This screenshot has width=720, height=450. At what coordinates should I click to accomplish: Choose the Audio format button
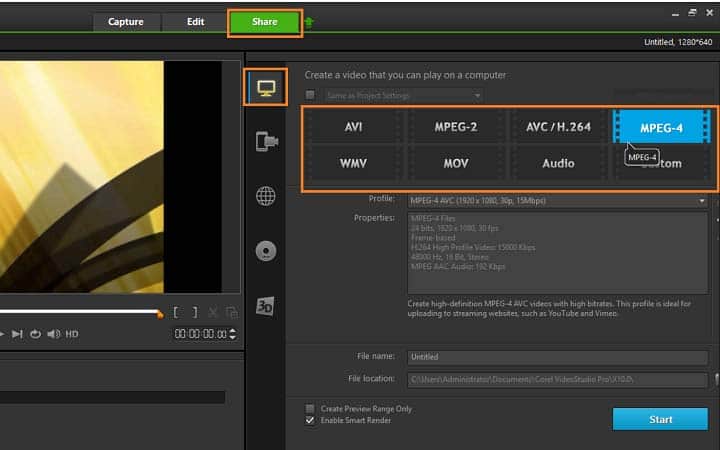558,163
